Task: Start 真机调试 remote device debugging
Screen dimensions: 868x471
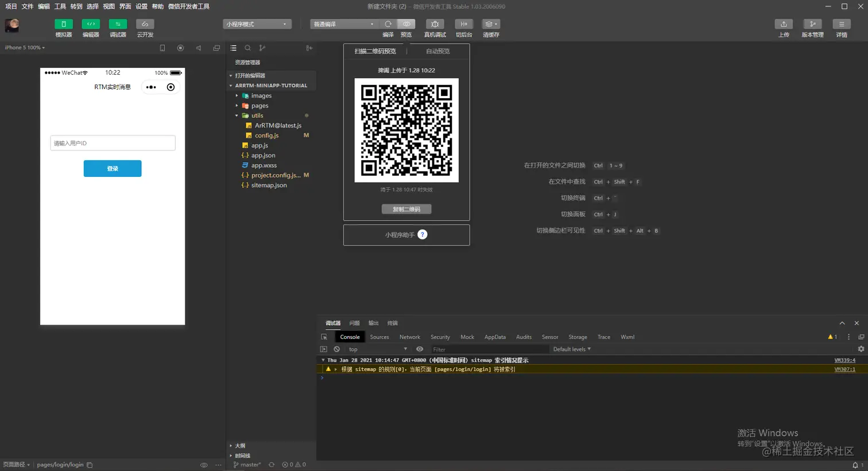Action: tap(435, 24)
